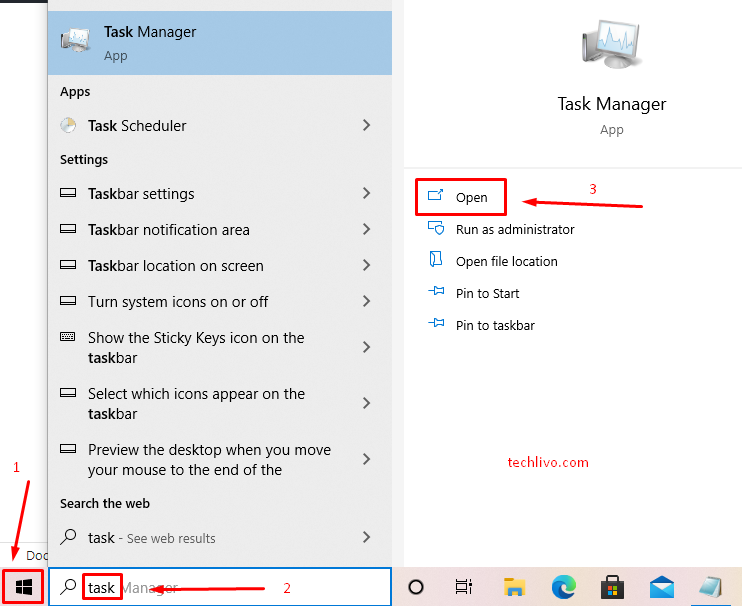Screen dimensions: 742x606
Task: Expand Preview the desktop result chevron
Action: pyautogui.click(x=366, y=459)
